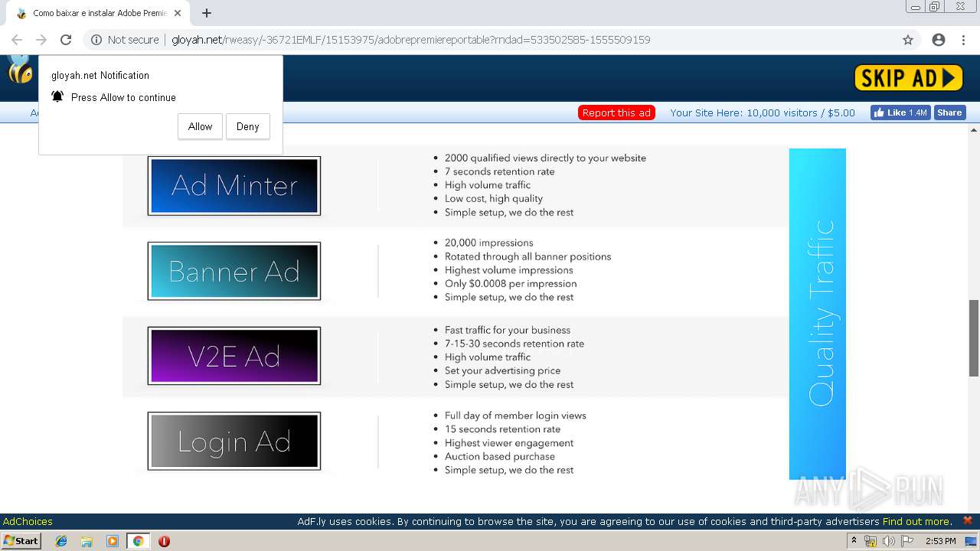This screenshot has height=551, width=980.
Task: Select text 'Set your advertising price'
Action: click(x=502, y=370)
